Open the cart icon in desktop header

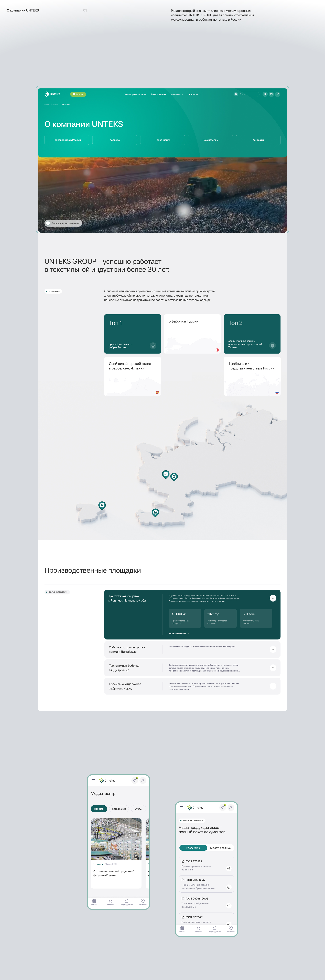pyautogui.click(x=277, y=94)
